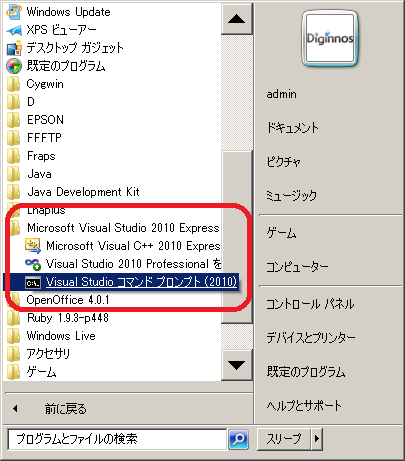Open Windows Update icon

[x=14, y=12]
